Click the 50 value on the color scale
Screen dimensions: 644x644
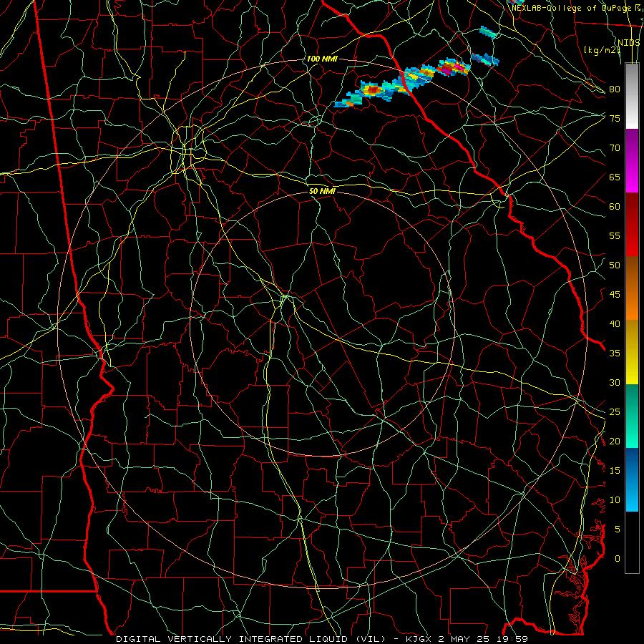tap(615, 265)
